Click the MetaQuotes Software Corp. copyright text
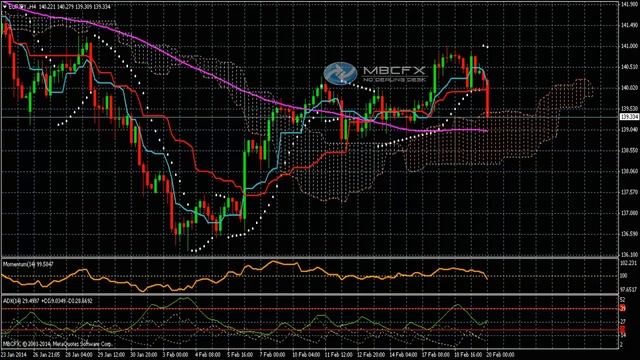The height and width of the screenshot is (360, 640). coord(57,344)
